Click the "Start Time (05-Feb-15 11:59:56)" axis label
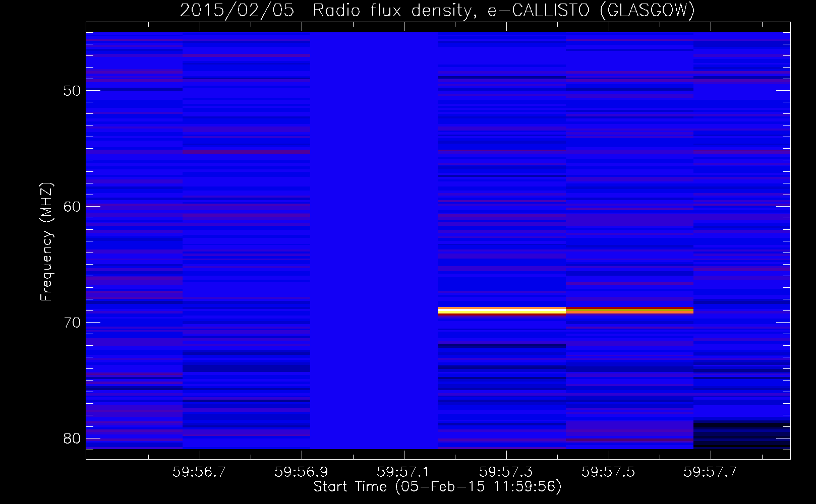816x504 pixels. click(x=437, y=487)
